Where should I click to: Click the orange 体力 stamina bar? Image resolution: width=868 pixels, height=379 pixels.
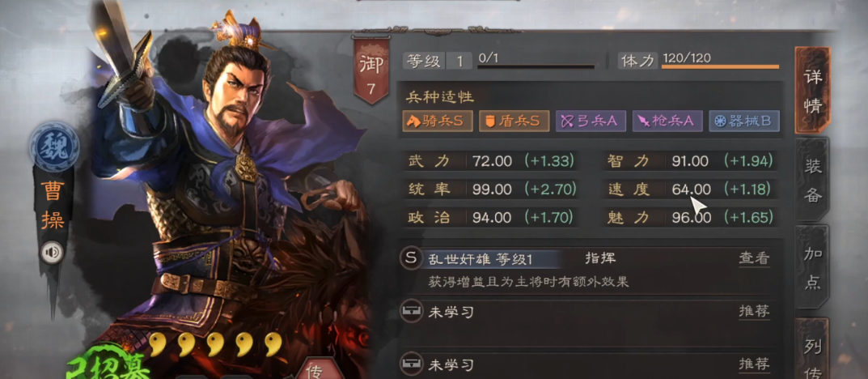[720, 66]
